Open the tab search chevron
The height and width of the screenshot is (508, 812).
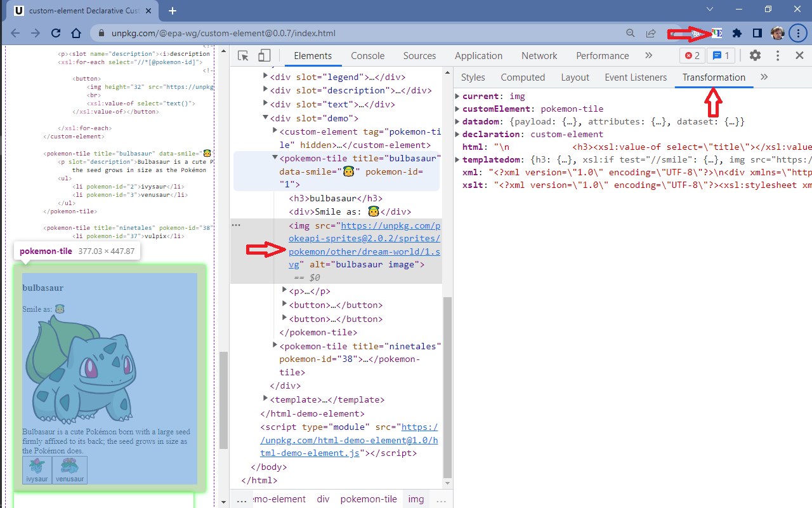pos(710,8)
